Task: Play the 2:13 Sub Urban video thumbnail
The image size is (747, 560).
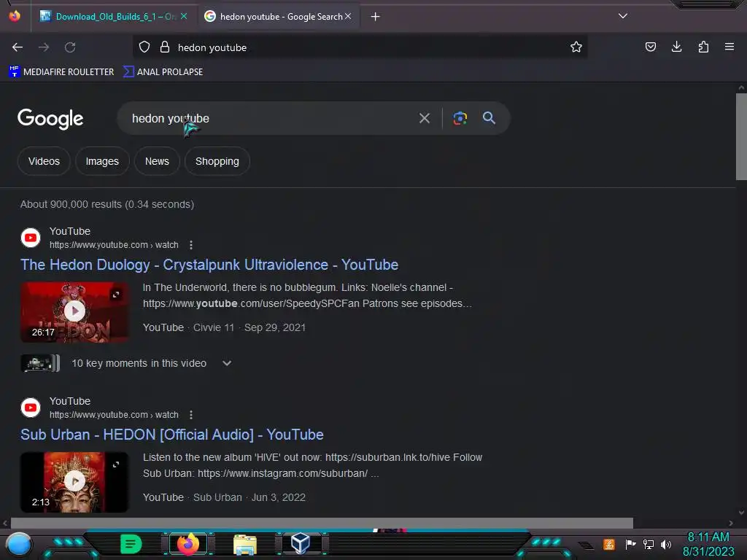Action: (74, 482)
